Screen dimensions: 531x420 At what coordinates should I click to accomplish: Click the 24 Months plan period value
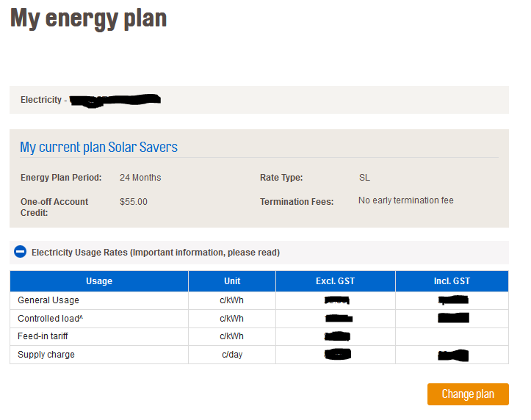click(140, 178)
